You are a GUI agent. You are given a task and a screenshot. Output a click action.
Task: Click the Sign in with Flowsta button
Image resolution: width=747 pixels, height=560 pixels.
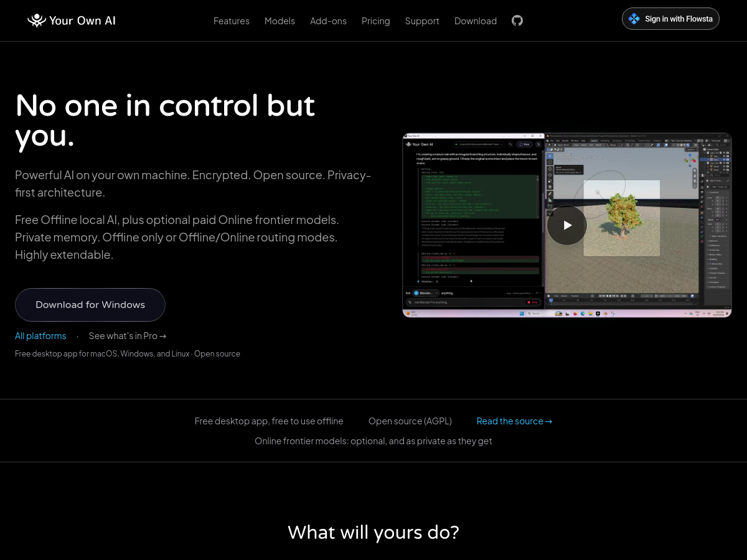pos(670,19)
